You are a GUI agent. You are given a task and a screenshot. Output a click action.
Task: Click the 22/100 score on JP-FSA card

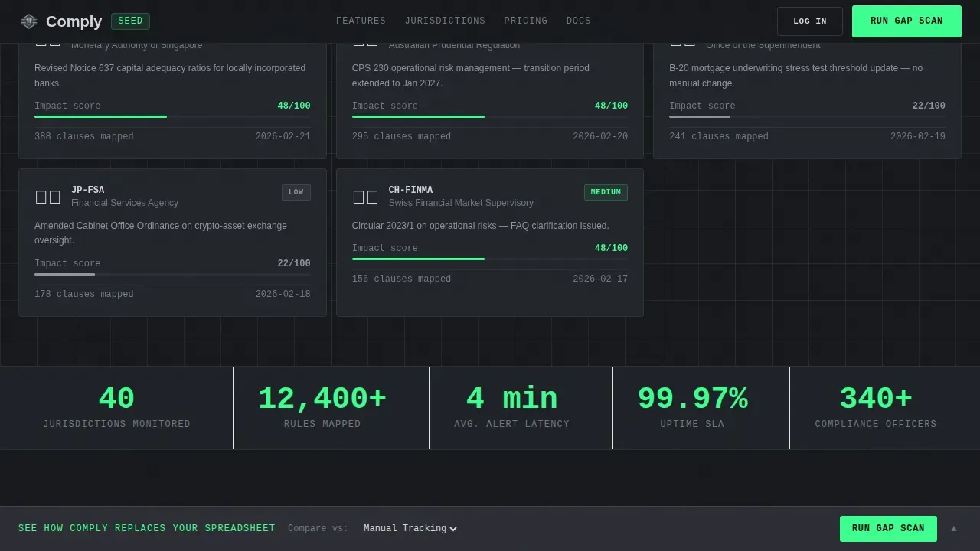click(x=294, y=263)
